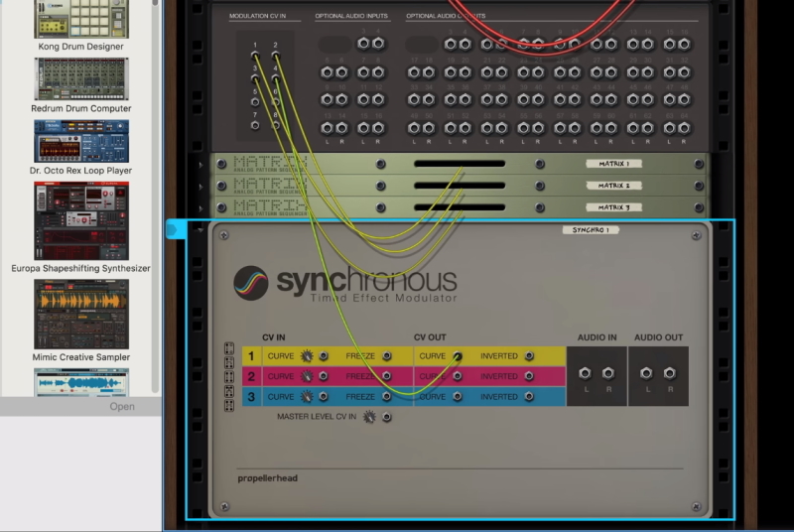Image resolution: width=794 pixels, height=532 pixels.
Task: Adjust CV In 3 Curve trim knob
Action: click(307, 396)
